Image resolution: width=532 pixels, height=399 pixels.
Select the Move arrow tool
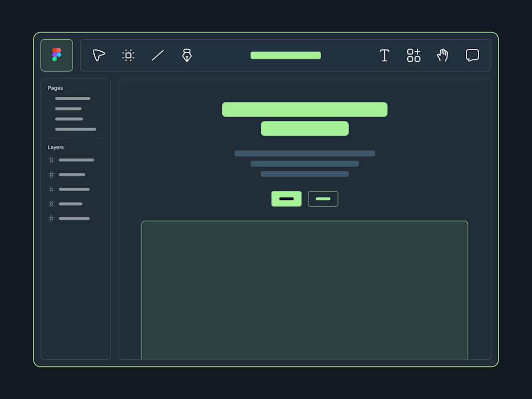(99, 55)
